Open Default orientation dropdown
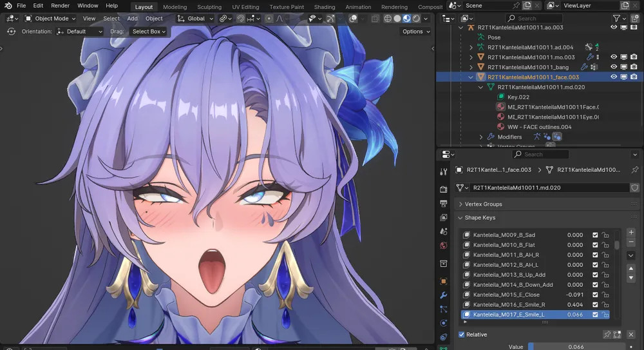This screenshot has height=350, width=644. click(x=80, y=31)
